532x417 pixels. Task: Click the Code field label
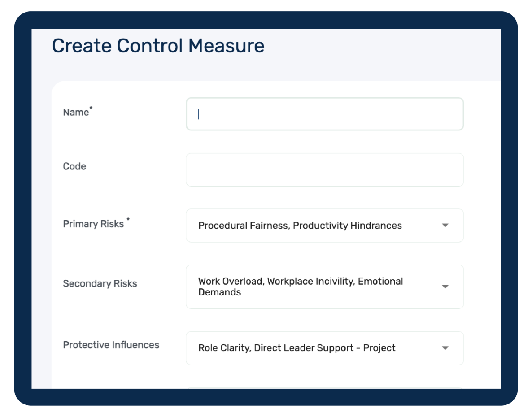(74, 166)
